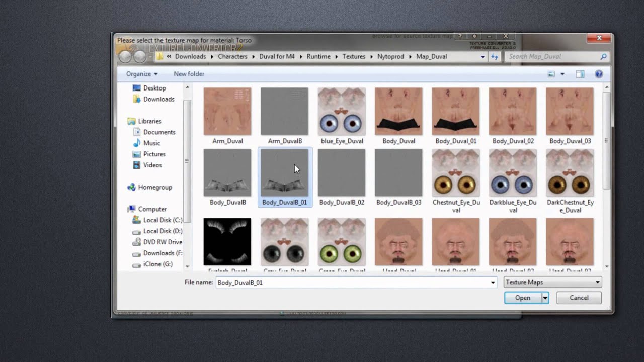Show hidden breadcrumb folders via « chevron
Image resolution: width=644 pixels, height=362 pixels.
pyautogui.click(x=169, y=57)
